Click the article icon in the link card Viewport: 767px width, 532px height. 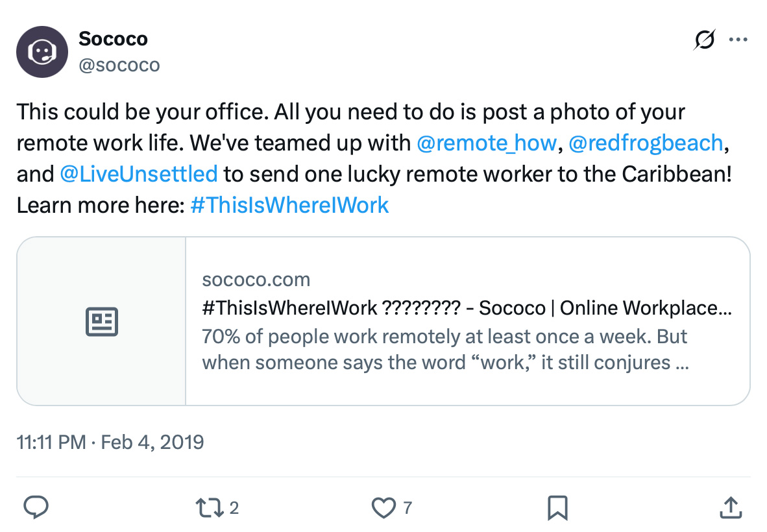(101, 321)
